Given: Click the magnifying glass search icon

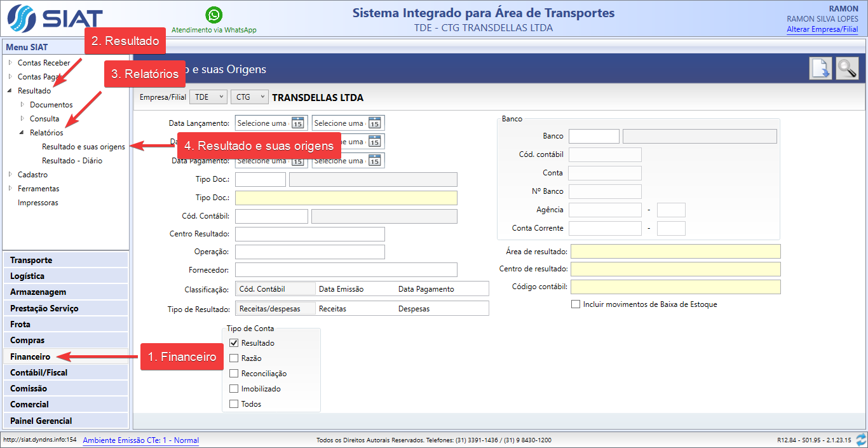Looking at the screenshot, I should 847,69.
